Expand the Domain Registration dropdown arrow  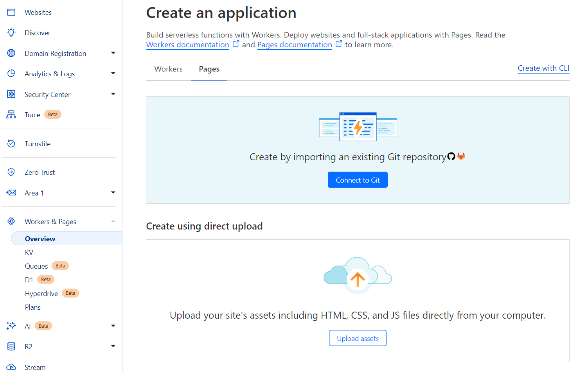(x=113, y=53)
